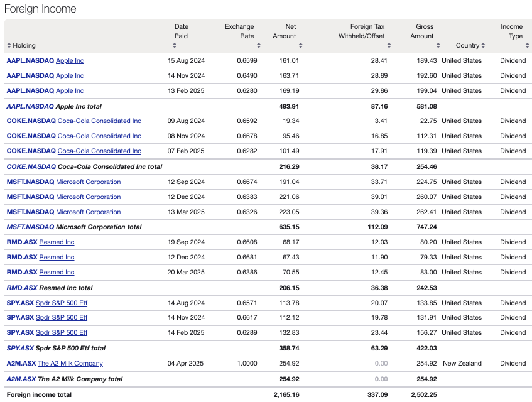Open Resmed Inc link dated 20 Mar 2025

[57, 272]
